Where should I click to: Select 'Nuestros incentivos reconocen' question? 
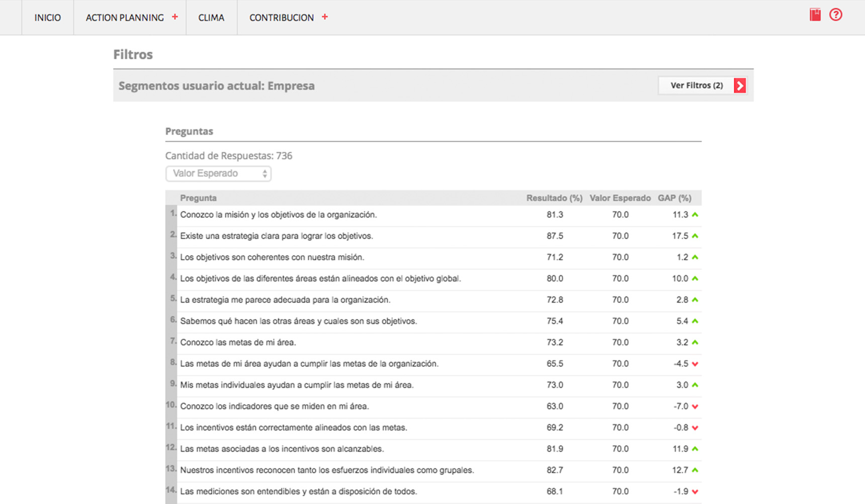coord(327,470)
